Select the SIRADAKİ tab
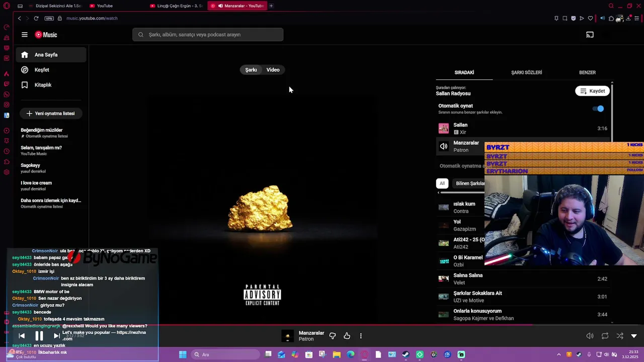 pyautogui.click(x=464, y=72)
